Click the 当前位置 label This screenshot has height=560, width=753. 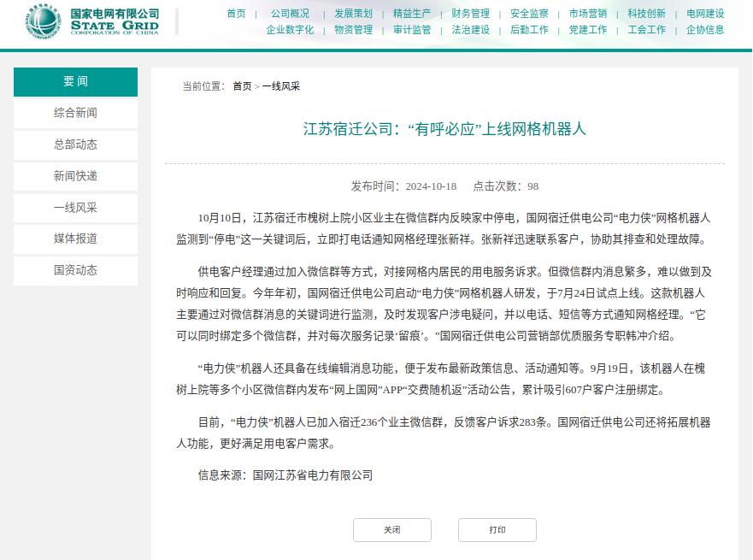click(203, 86)
